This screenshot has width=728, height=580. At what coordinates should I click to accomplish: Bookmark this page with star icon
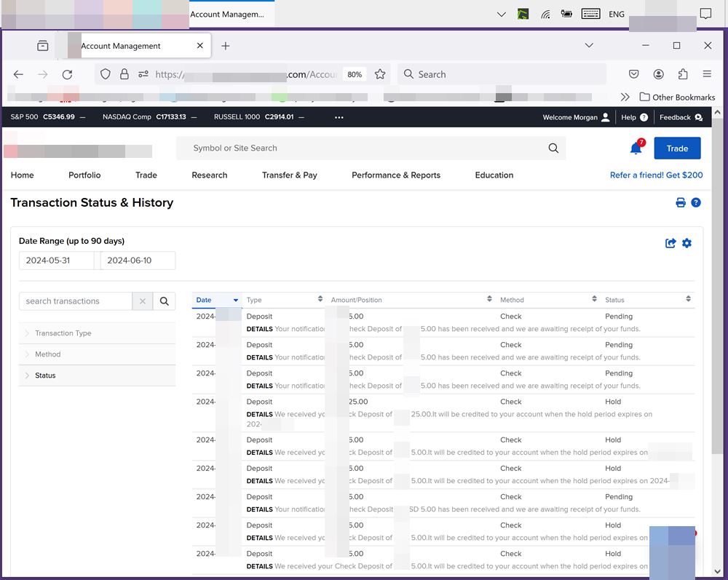point(380,74)
